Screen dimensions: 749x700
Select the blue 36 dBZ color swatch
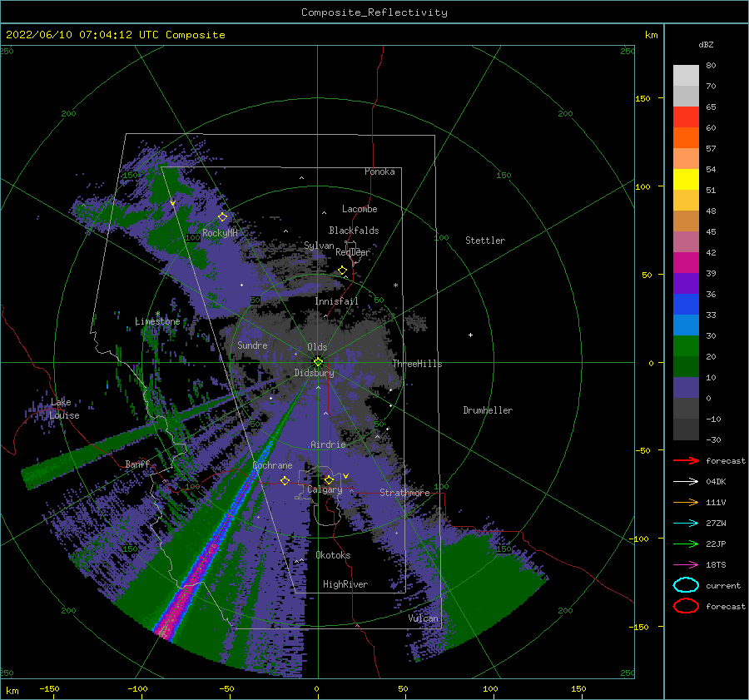click(686, 304)
